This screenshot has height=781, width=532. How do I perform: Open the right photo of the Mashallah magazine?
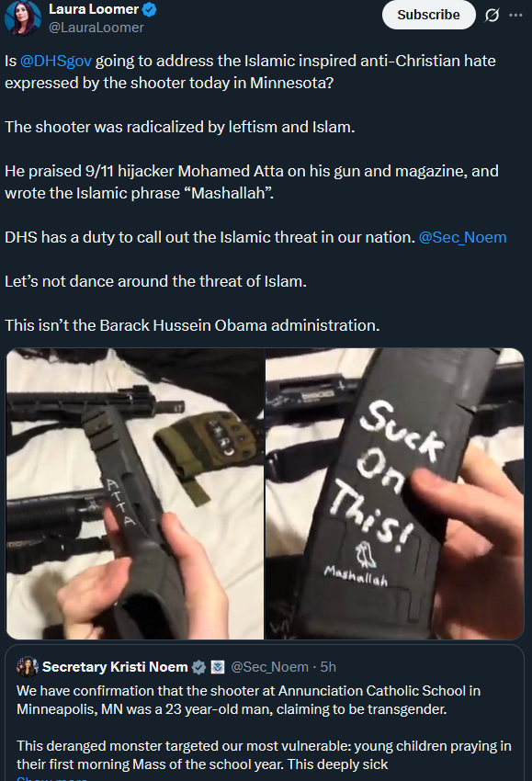click(x=394, y=493)
